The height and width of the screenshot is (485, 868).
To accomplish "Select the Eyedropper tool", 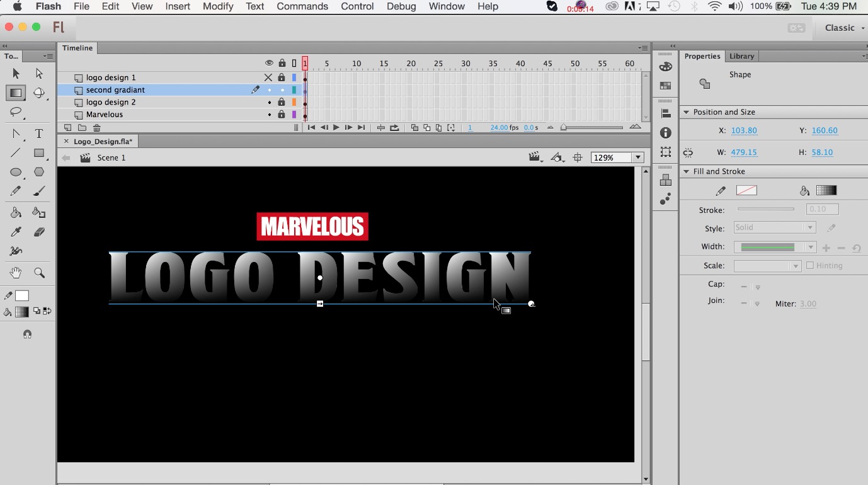I will 16,232.
